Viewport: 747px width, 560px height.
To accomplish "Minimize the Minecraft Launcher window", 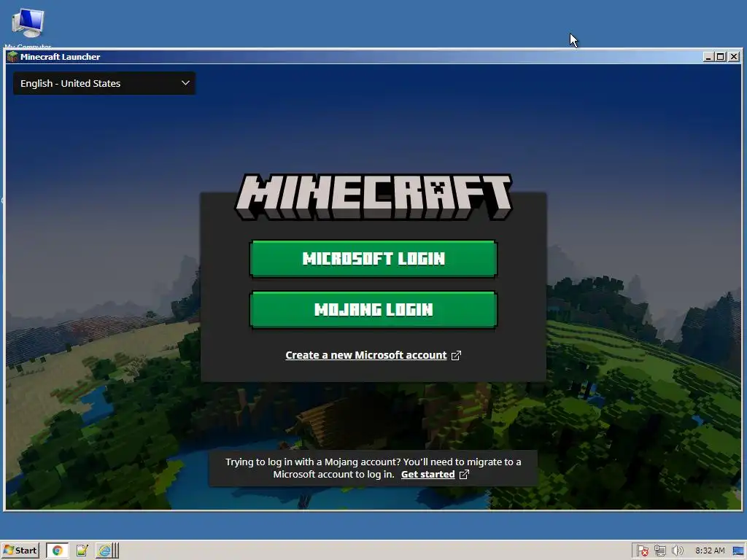I will [x=708, y=57].
